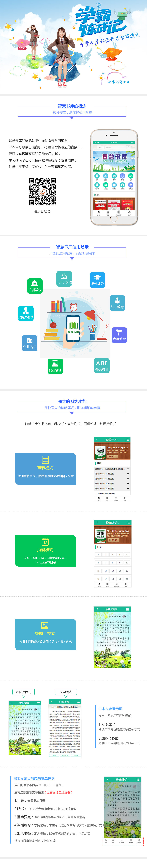Click the 智慧书库的概念 section heading
The width and height of the screenshot is (147, 868).
pos(72,106)
